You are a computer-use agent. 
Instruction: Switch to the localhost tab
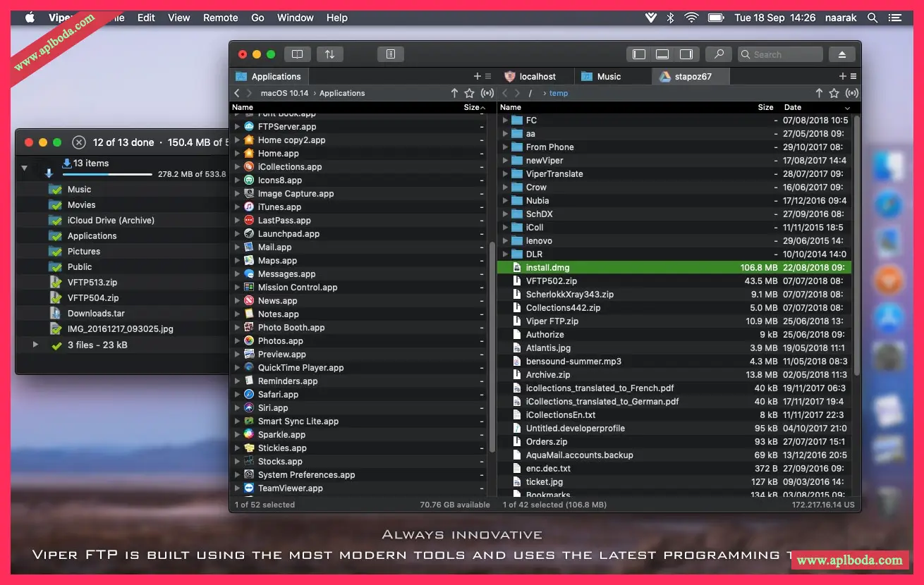coord(537,76)
